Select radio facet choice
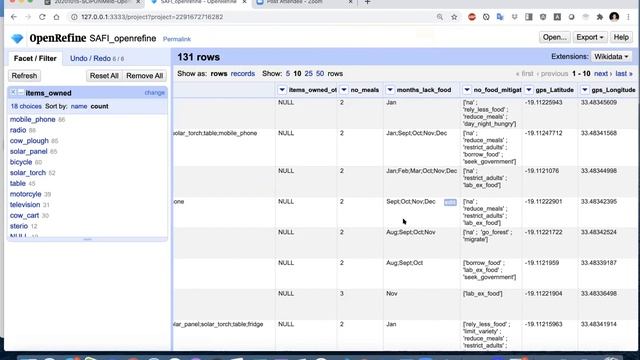The image size is (640, 360). point(18,130)
